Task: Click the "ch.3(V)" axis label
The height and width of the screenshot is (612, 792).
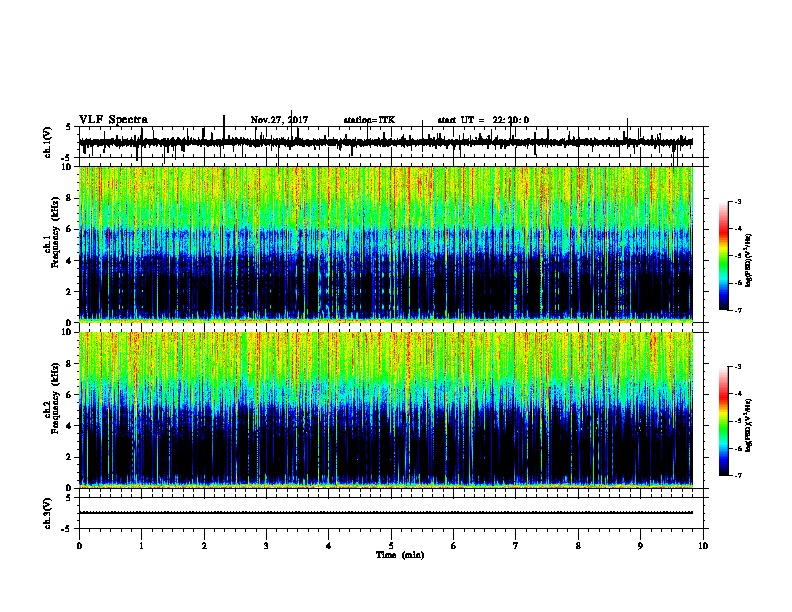Action: point(48,513)
